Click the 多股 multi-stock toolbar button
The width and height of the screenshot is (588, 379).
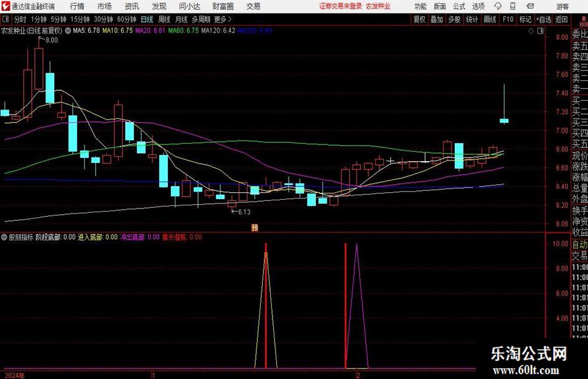pos(454,19)
